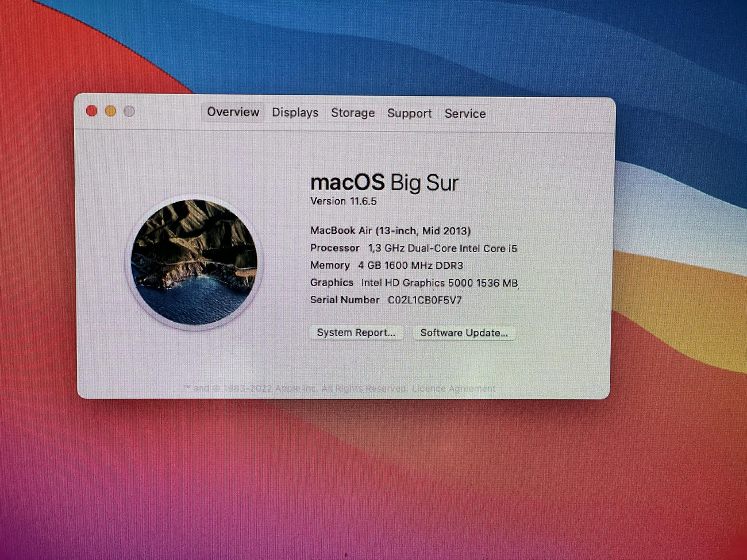
Task: Click 1,3 GHz Dual-Core Intel Core i5 value
Action: 442,248
